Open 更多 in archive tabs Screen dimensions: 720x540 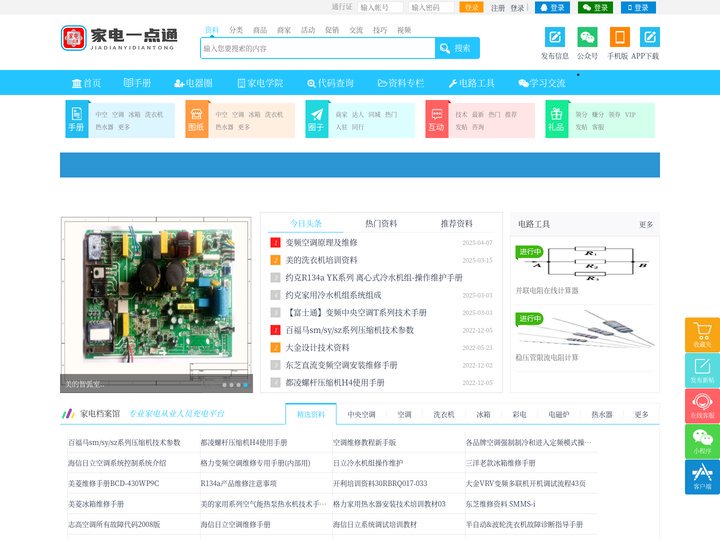[x=641, y=414]
